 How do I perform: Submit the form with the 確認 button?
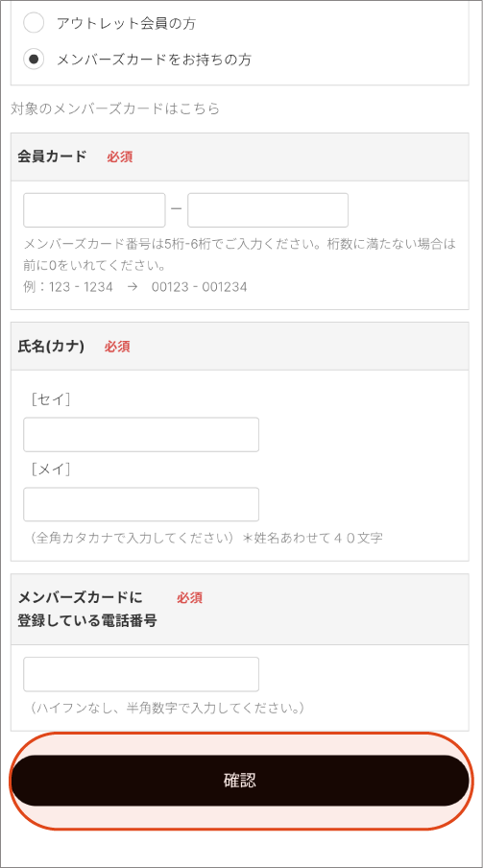(x=240, y=781)
